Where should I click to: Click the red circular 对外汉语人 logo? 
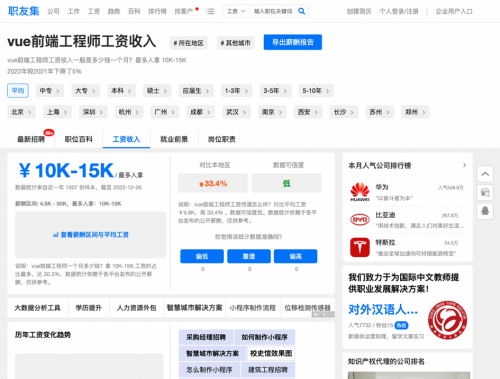coord(447,320)
